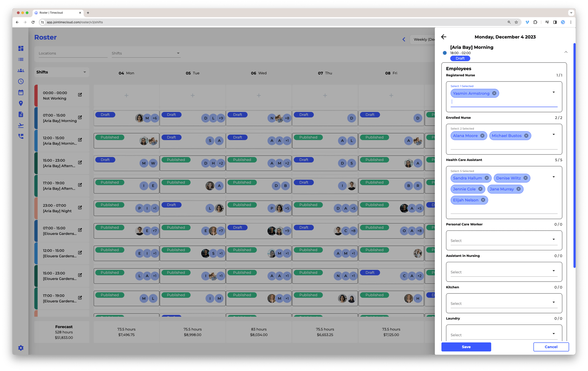588x371 pixels.
Task: Remove Jane Murray from Health Care Assistant
Action: (518, 189)
